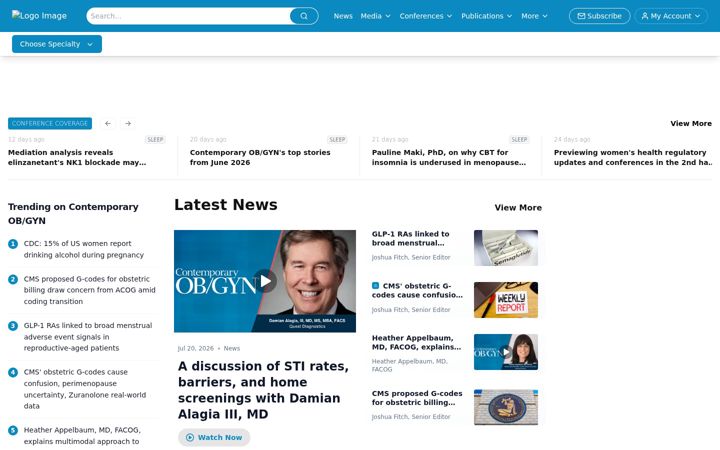Click trending number 4 badge
Viewport: 720px width, 450px height.
[13, 372]
